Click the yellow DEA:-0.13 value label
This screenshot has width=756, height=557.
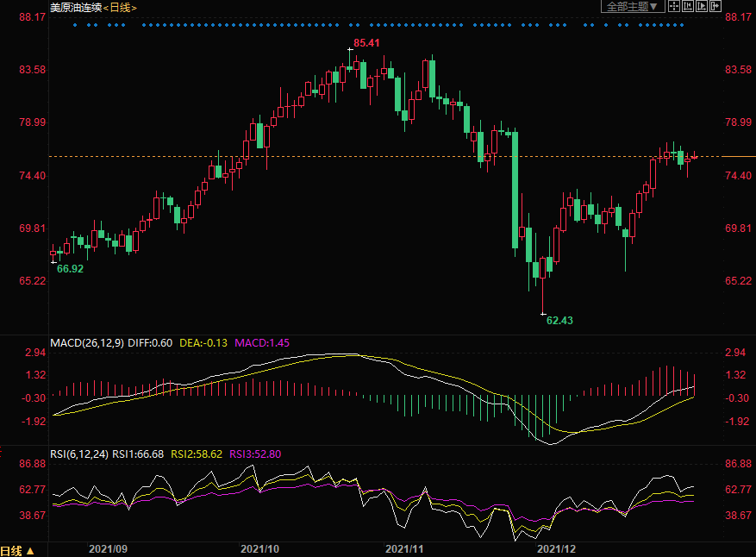tap(203, 342)
